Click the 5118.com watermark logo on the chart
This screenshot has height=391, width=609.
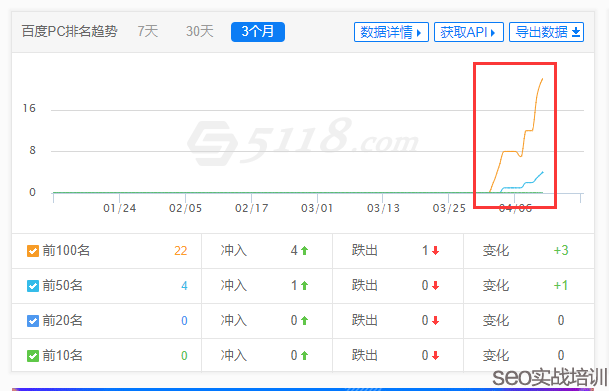click(x=303, y=142)
